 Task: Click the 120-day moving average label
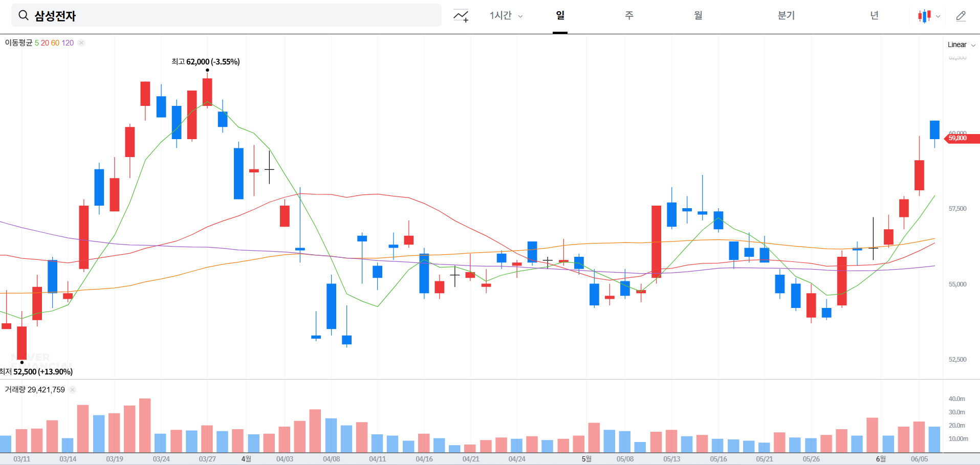68,43
